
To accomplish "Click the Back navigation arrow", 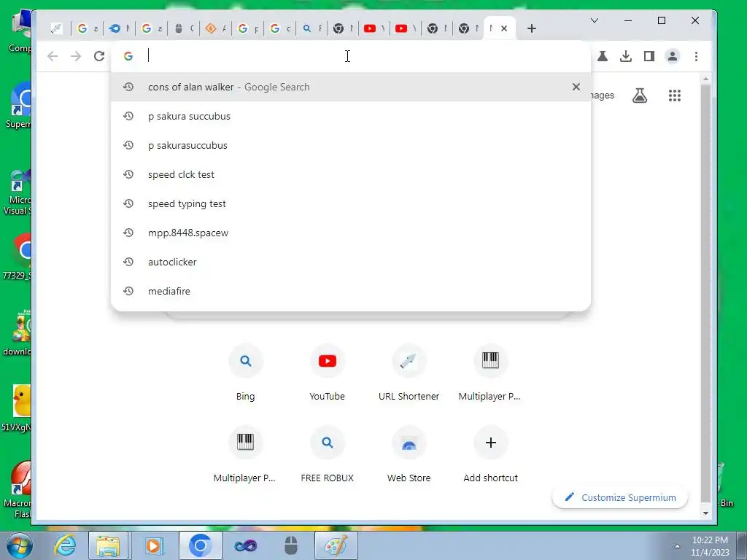I will 53,56.
